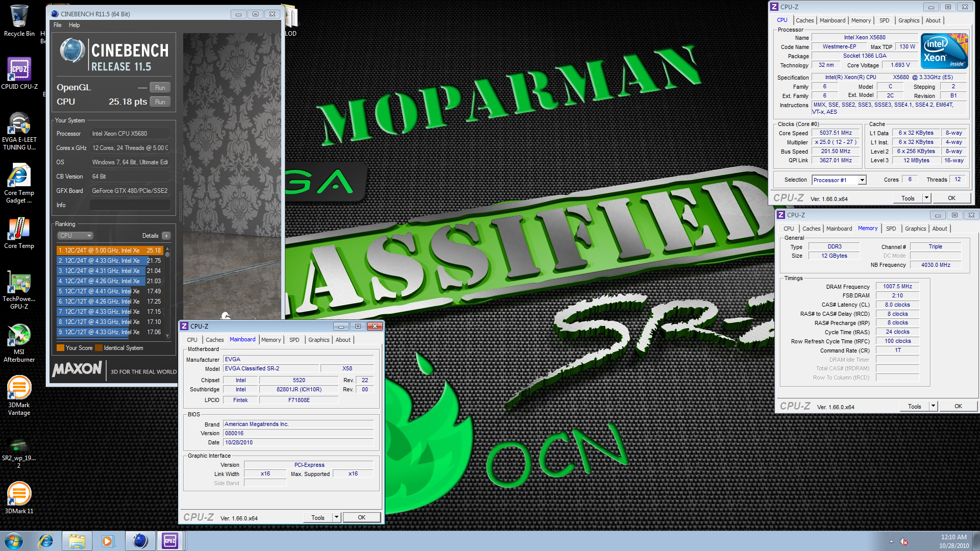This screenshot has height=551, width=980.
Task: Open Windows Media Player taskbar icon
Action: click(108, 541)
